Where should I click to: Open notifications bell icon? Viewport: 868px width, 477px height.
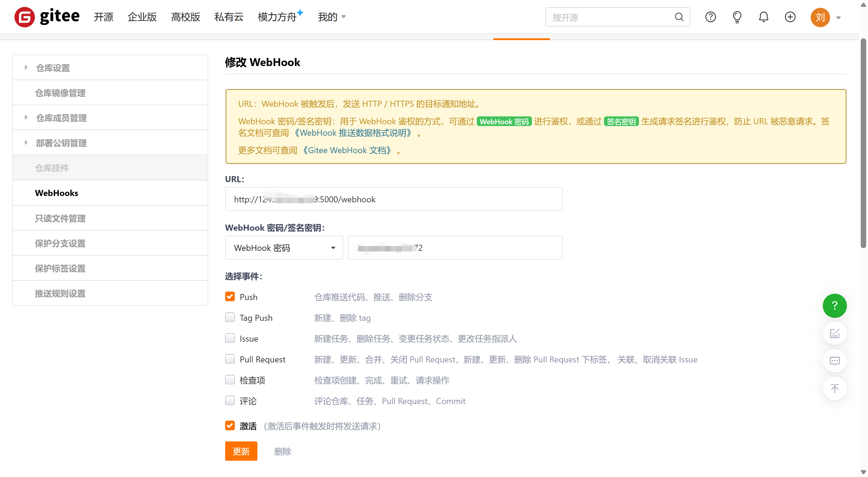(763, 17)
